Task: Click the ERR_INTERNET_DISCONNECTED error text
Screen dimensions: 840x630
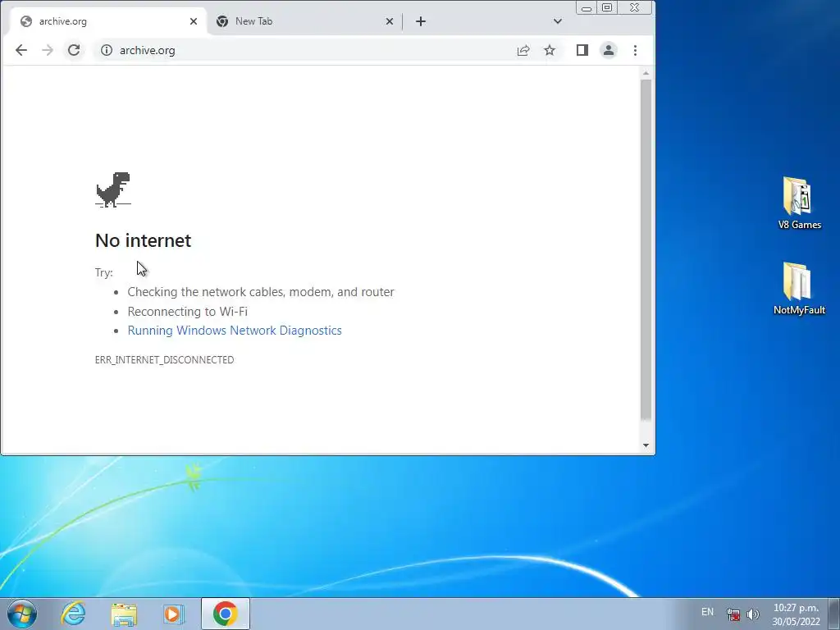Action: click(164, 360)
